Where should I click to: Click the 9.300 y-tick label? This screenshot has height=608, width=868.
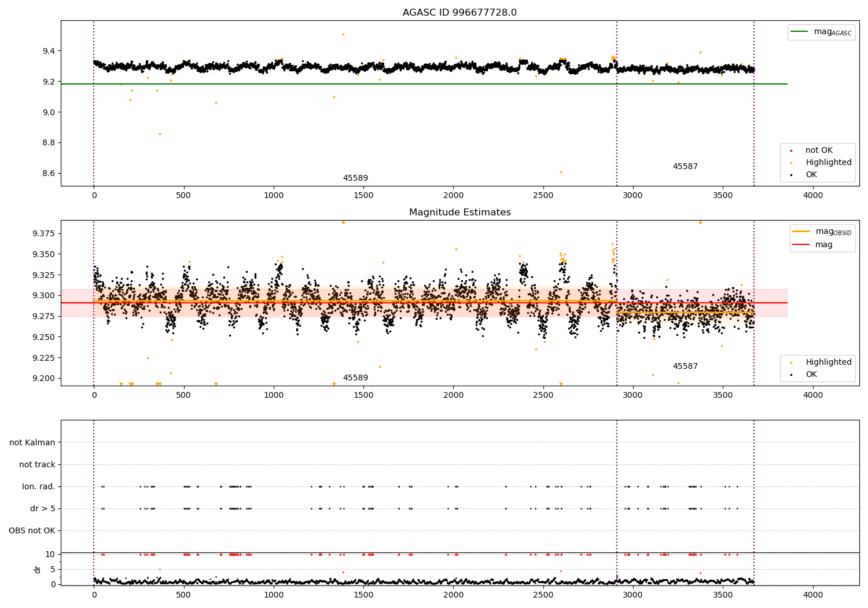coord(43,296)
